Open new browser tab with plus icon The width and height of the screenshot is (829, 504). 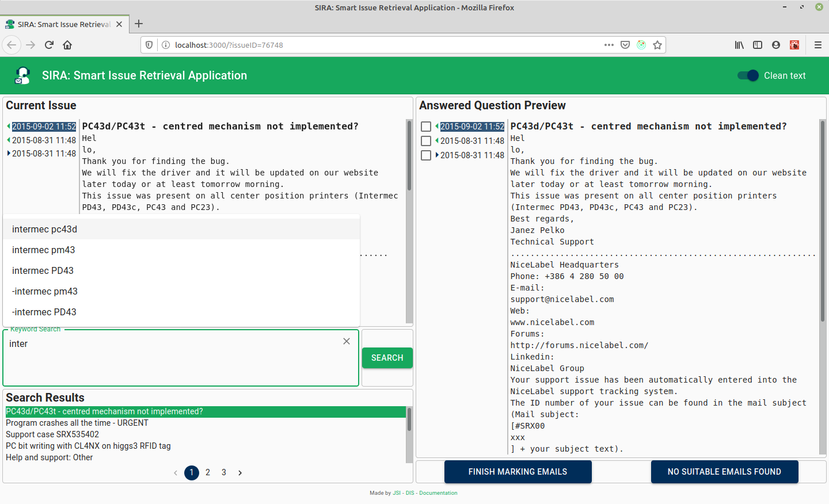pos(139,24)
